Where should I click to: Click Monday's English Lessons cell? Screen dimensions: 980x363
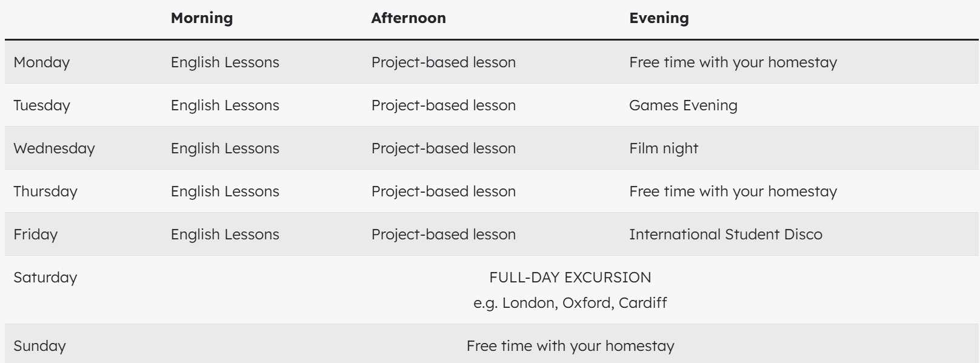225,62
